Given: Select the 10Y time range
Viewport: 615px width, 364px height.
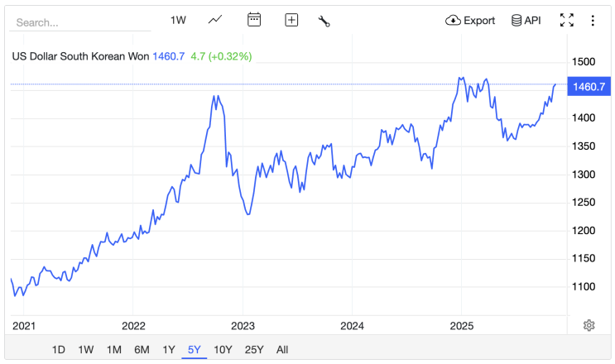Looking at the screenshot, I should coord(223,349).
